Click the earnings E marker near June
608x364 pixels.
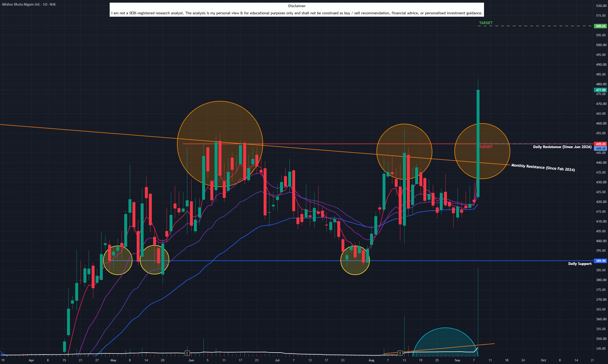click(x=187, y=353)
